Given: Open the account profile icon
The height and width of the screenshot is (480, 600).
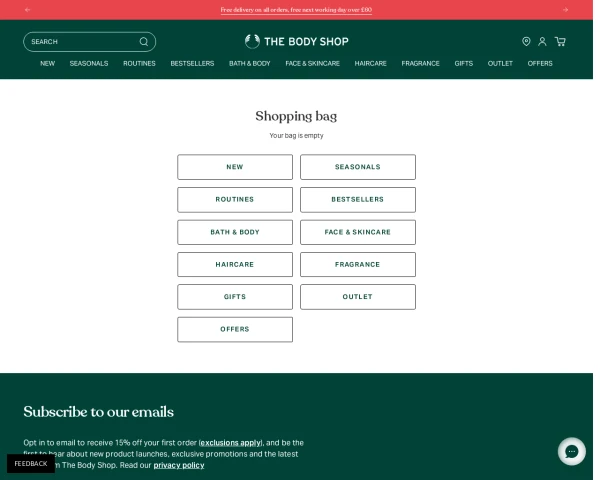Looking at the screenshot, I should (542, 41).
